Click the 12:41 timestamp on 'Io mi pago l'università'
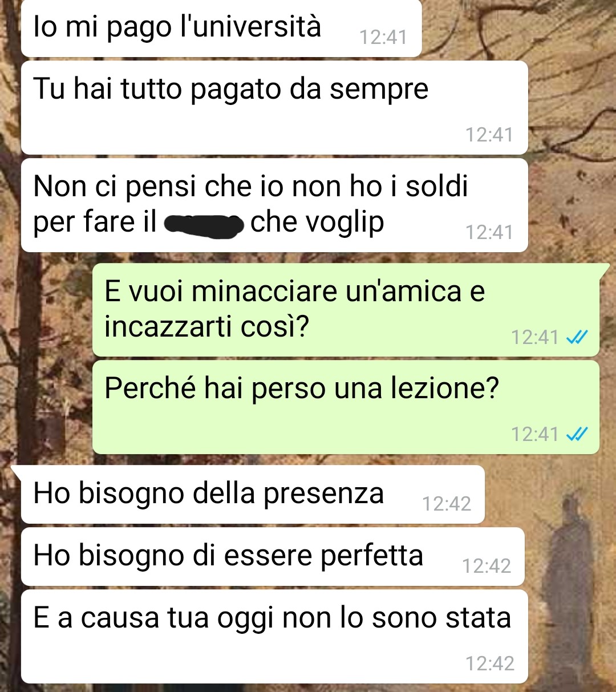 383,37
